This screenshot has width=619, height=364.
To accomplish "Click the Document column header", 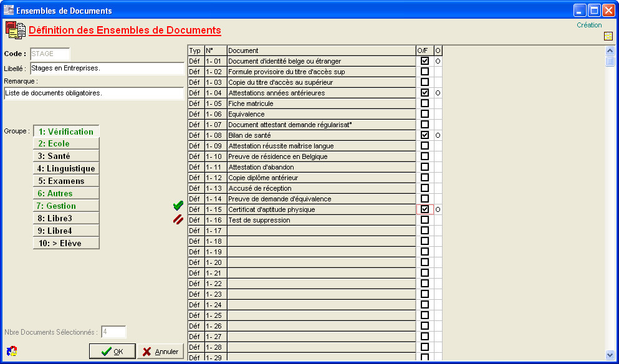I will click(x=321, y=50).
